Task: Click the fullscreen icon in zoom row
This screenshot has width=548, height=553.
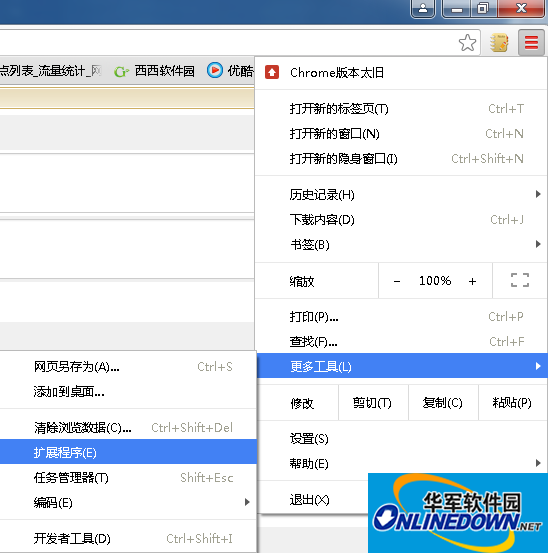Action: coord(520,281)
